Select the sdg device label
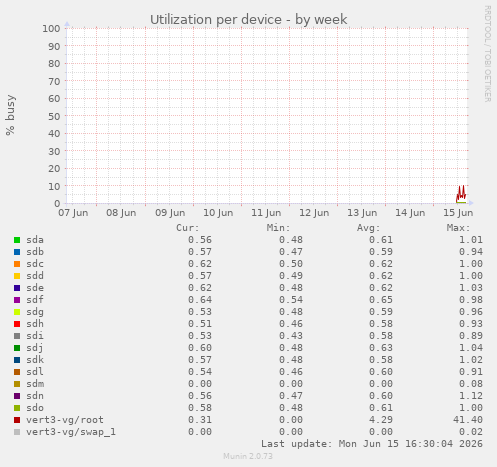 point(35,312)
